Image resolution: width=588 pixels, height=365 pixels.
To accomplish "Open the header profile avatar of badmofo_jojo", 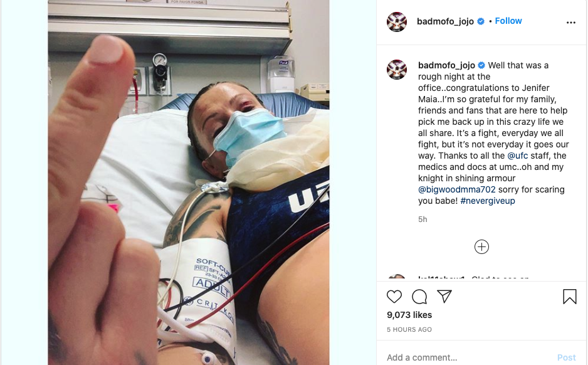I will (x=397, y=22).
